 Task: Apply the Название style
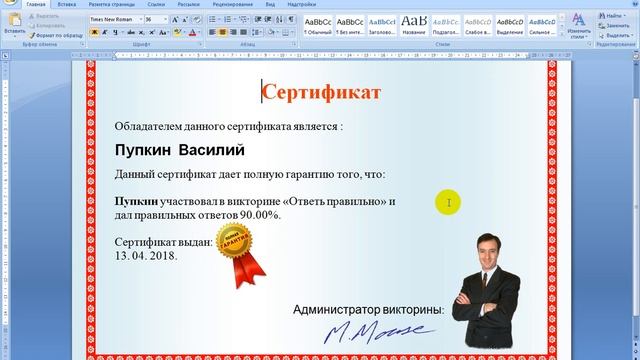[x=413, y=26]
